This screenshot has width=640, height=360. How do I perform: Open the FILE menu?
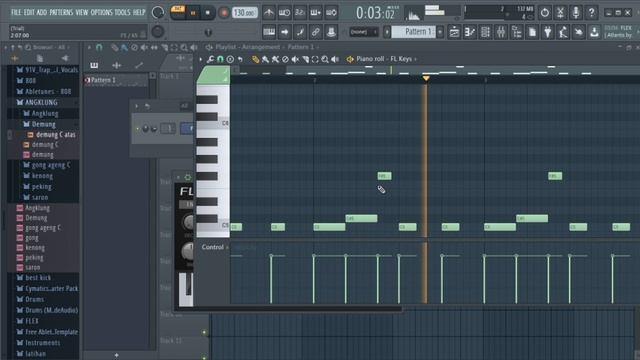[x=16, y=12]
